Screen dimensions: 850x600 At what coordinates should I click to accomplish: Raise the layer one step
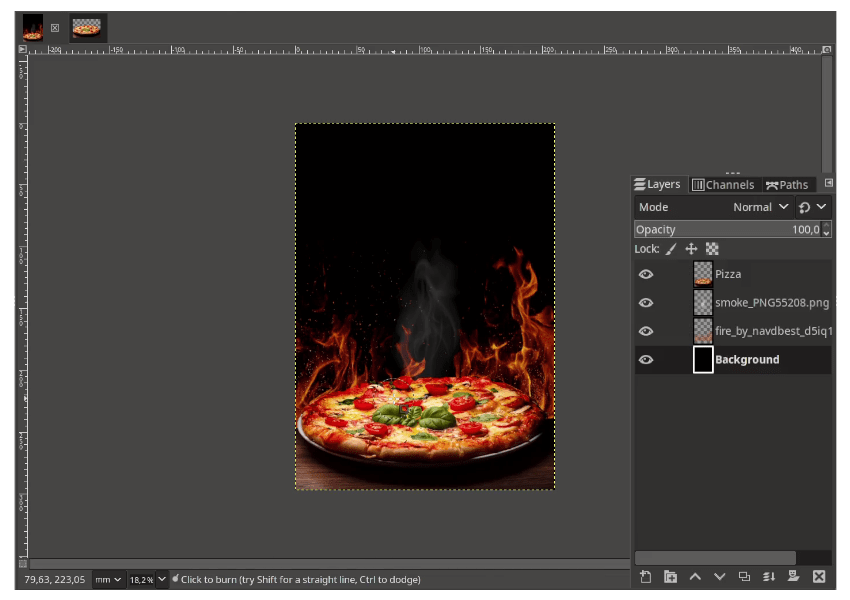coord(695,577)
